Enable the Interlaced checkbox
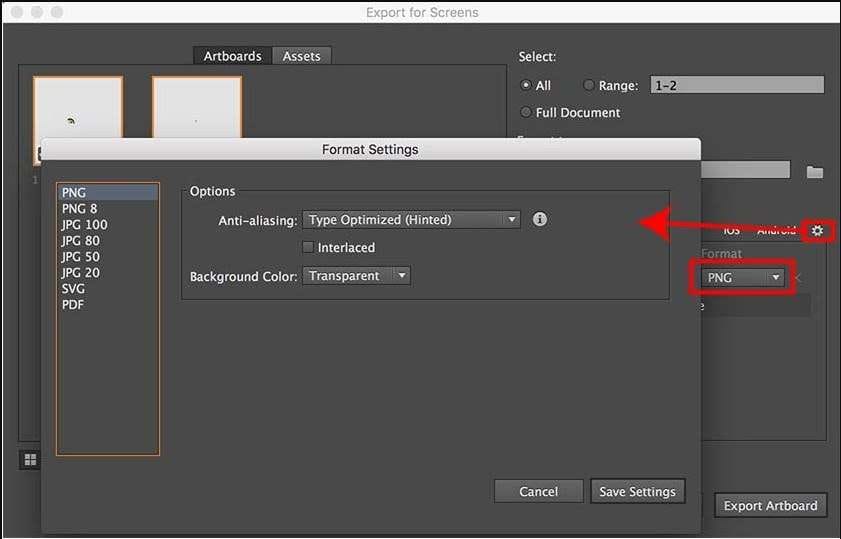 (308, 247)
